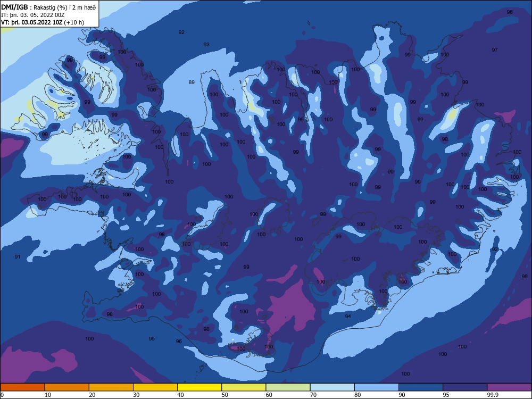Viewport: 532px width, 399px height.
Task: Click the '20' legend scale label
Action: 92,395
